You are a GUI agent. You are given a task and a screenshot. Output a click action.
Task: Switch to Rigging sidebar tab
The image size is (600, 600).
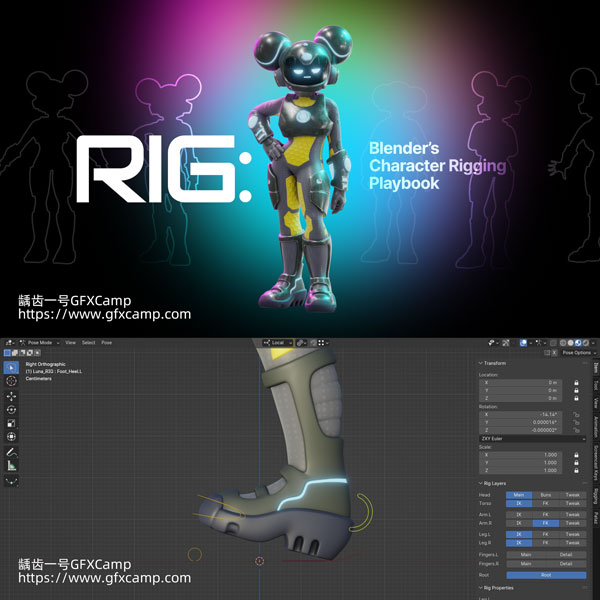click(596, 496)
